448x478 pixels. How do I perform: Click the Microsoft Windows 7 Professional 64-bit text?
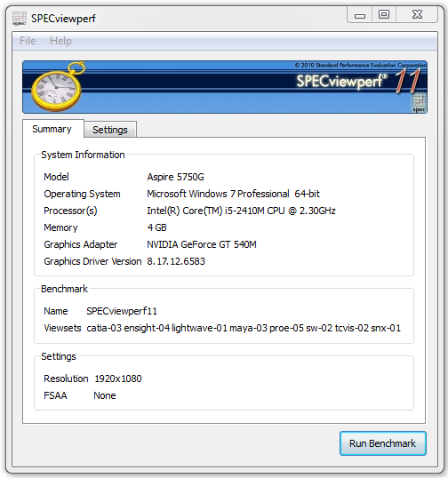(x=233, y=194)
